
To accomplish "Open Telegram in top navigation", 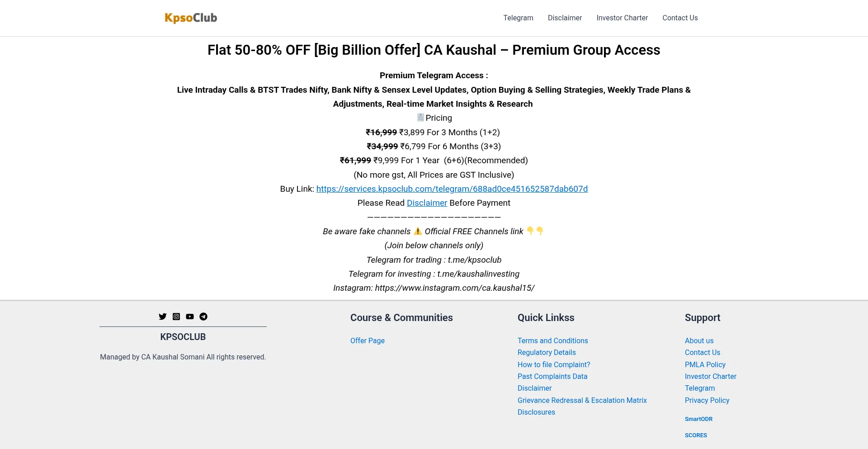I will pos(518,18).
